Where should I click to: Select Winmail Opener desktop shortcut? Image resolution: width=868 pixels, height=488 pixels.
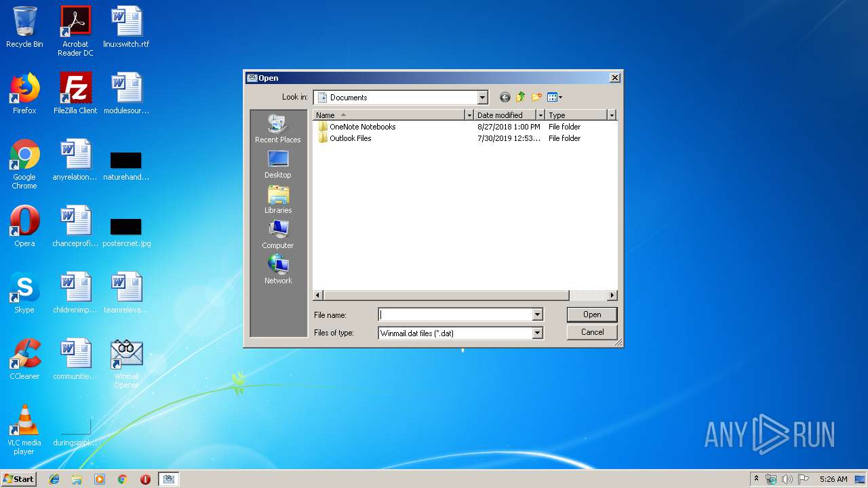(x=126, y=364)
